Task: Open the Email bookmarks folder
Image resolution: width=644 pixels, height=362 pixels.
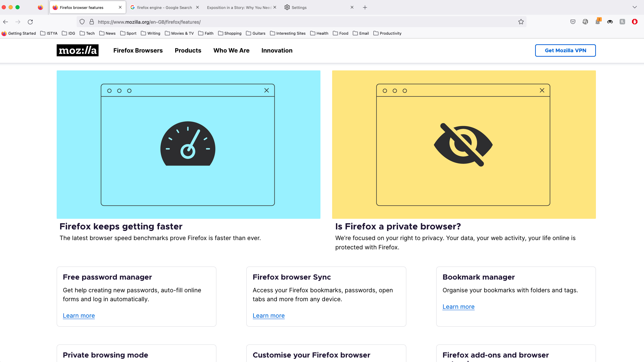Action: (x=361, y=33)
